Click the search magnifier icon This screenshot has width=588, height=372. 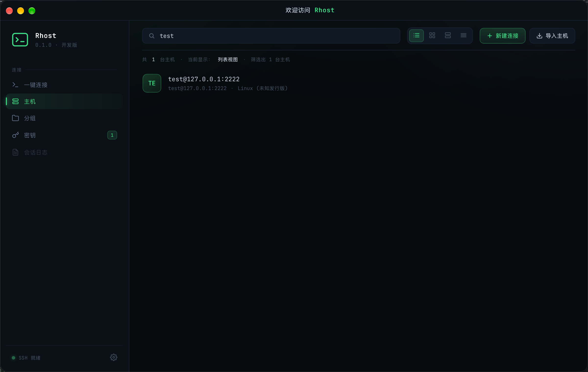pyautogui.click(x=152, y=36)
